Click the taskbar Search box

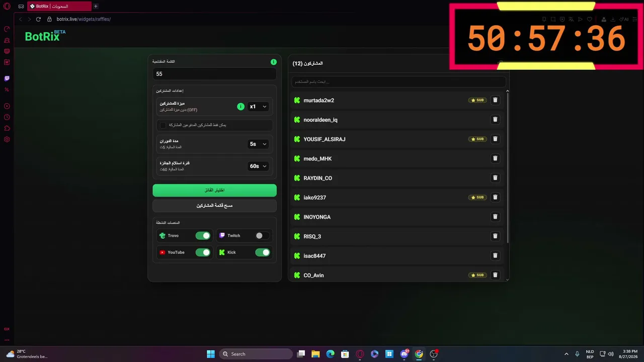(257, 354)
